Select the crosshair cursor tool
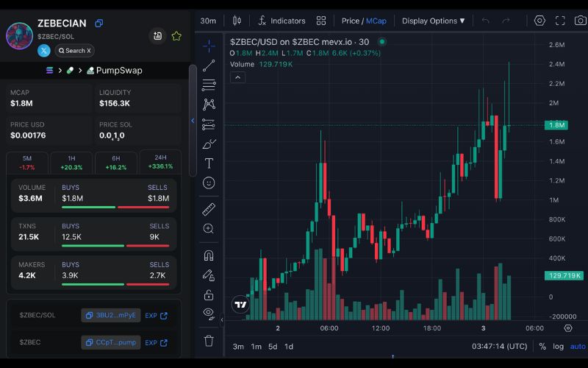This screenshot has height=368, width=588. [209, 46]
